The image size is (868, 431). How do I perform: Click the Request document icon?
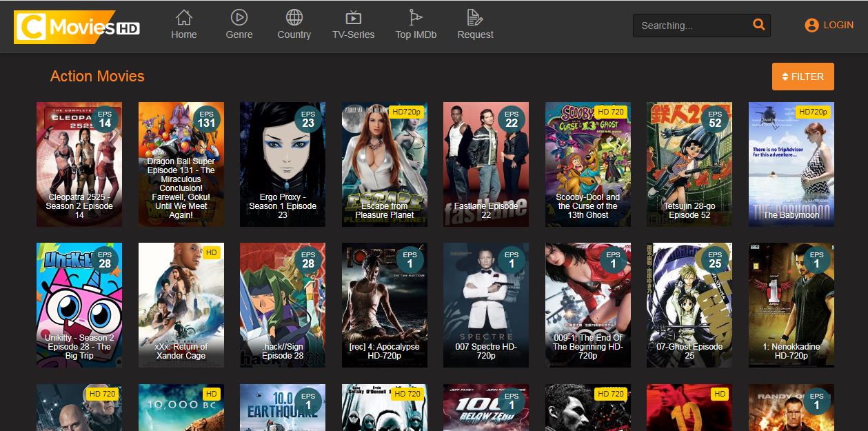(475, 17)
